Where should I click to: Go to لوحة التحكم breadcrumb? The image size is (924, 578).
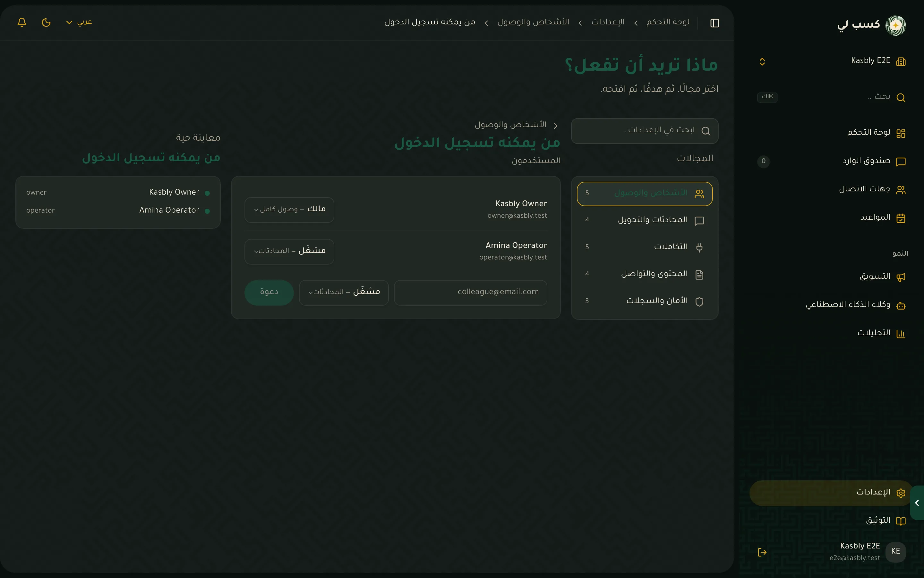[x=668, y=22]
